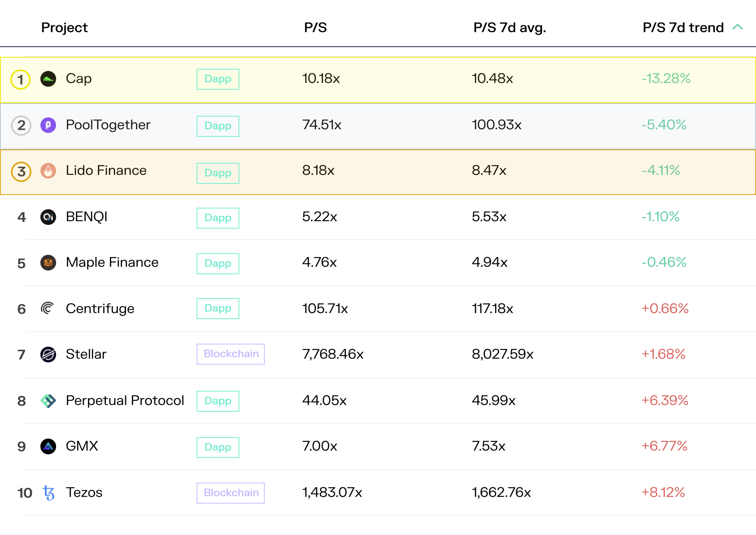The width and height of the screenshot is (756, 535).
Task: Click the Blockchain tag on Stellar row
Action: 231,354
